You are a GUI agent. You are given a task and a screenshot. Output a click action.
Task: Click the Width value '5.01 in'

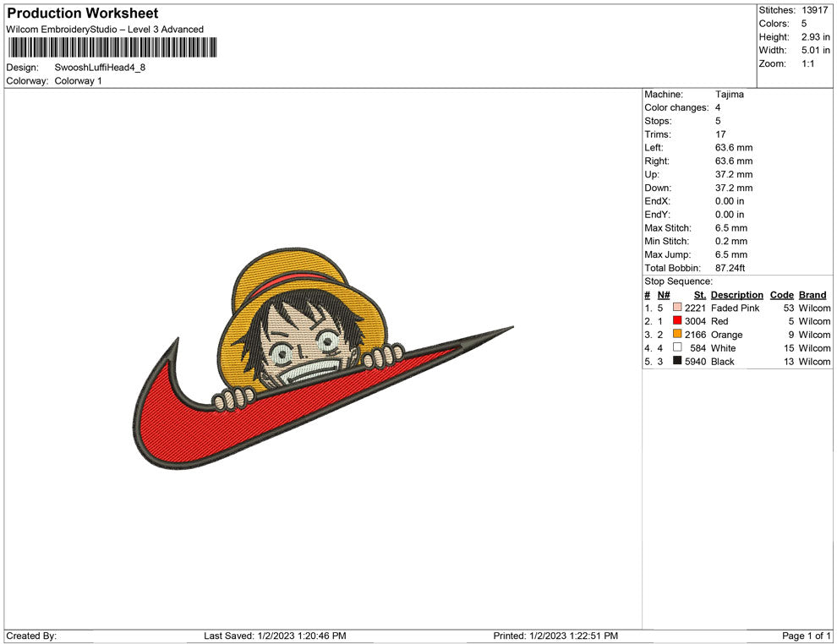(815, 50)
